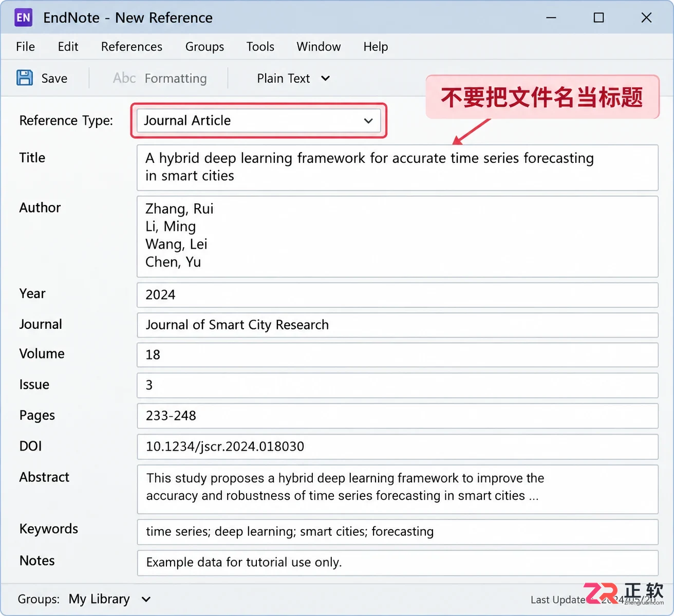Click the Issue field showing 3
The width and height of the screenshot is (674, 616).
(398, 385)
